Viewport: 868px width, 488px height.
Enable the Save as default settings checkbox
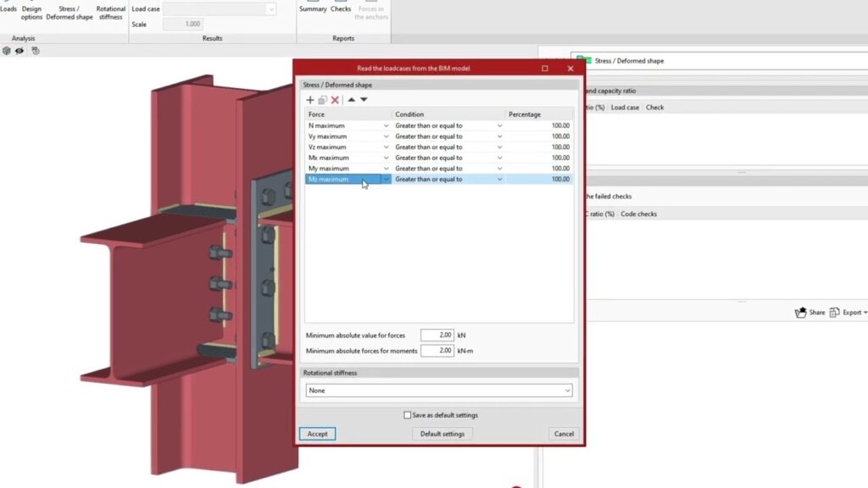pos(408,415)
